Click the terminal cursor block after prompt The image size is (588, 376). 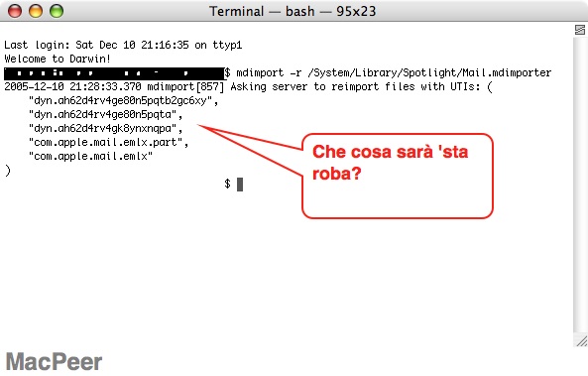click(240, 185)
